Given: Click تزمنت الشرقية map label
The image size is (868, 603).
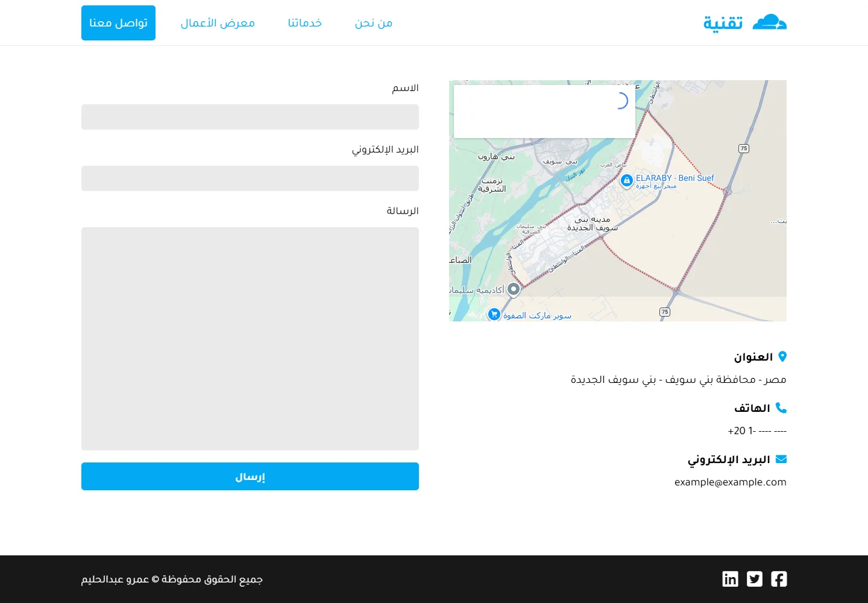Looking at the screenshot, I should pos(492,185).
